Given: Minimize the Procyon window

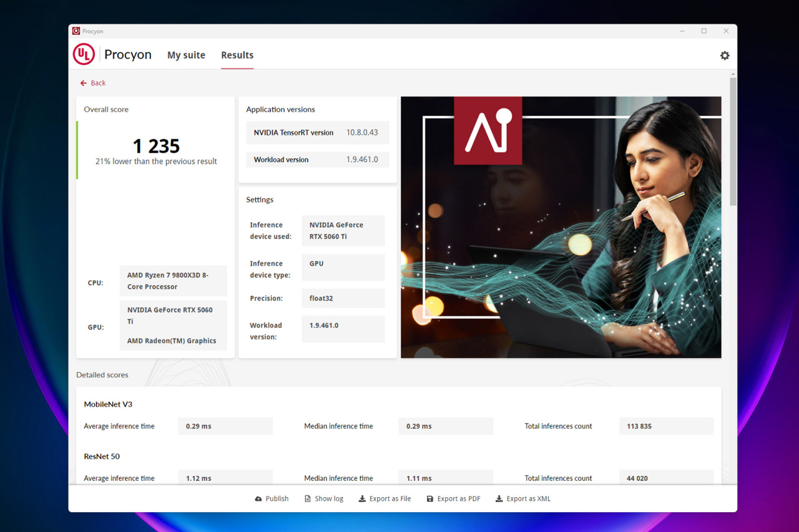Looking at the screenshot, I should [682, 31].
